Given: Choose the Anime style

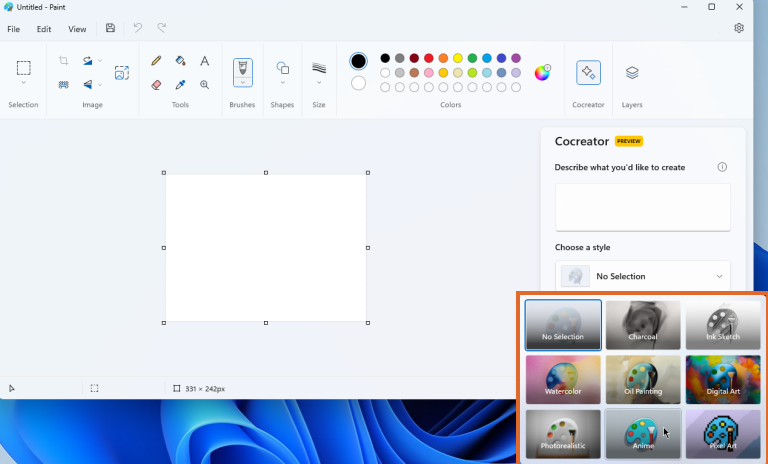Looking at the screenshot, I should coord(643,434).
